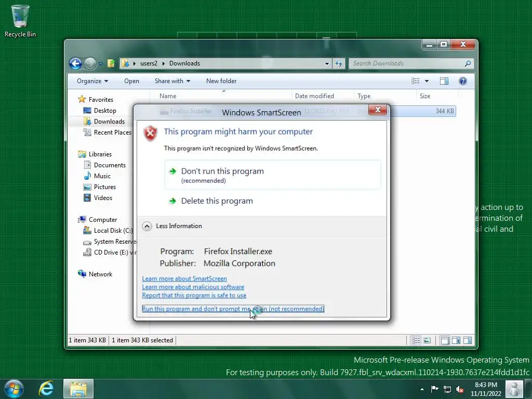Create a New folder
This screenshot has width=532, height=399.
click(x=221, y=81)
